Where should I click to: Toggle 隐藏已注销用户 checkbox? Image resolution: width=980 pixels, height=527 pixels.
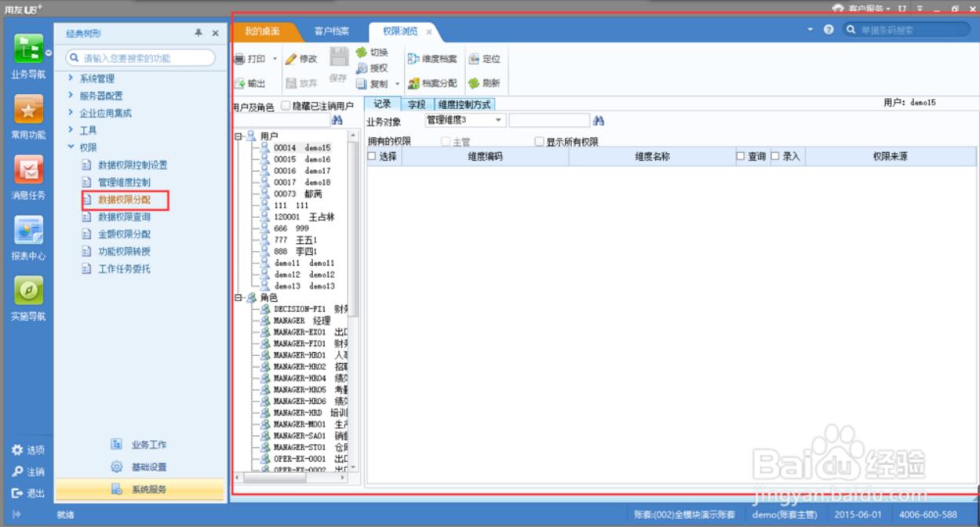(286, 105)
